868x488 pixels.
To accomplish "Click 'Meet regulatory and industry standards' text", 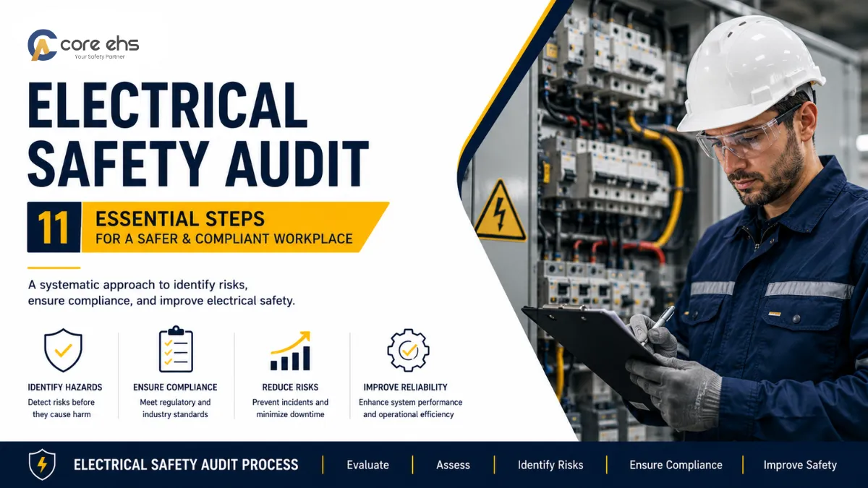I will (x=175, y=408).
